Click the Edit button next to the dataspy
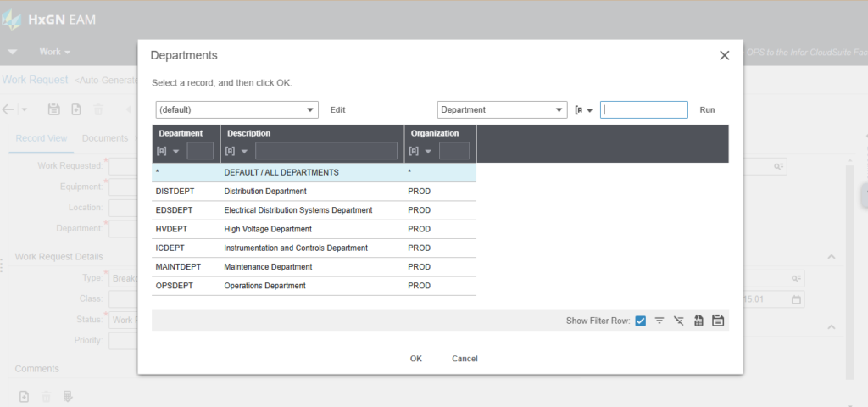The height and width of the screenshot is (407, 868). 337,109
